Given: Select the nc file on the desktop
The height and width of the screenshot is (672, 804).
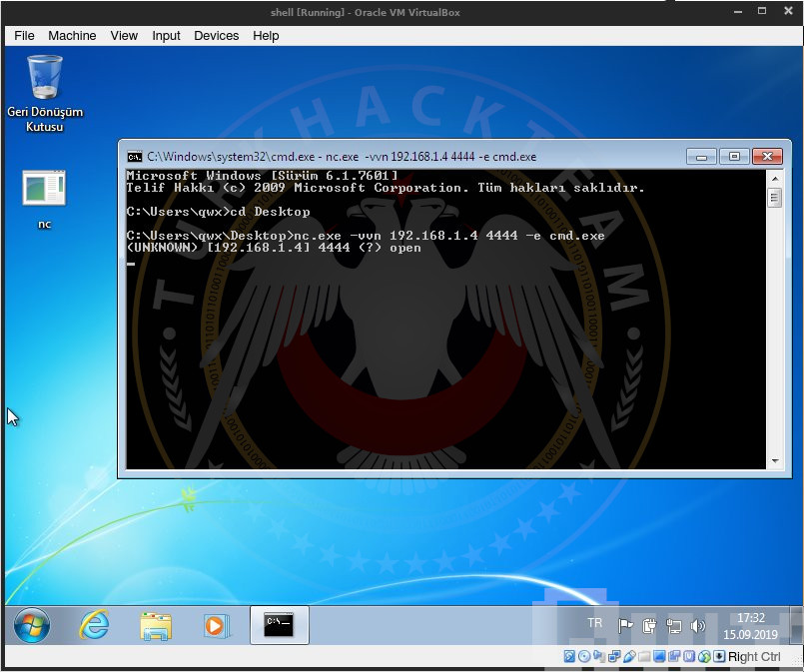Looking at the screenshot, I should [x=44, y=200].
